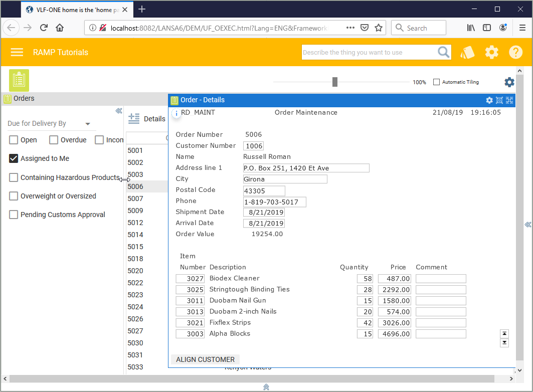Open the hamburger menu next to RAMP Tutorials

point(17,52)
